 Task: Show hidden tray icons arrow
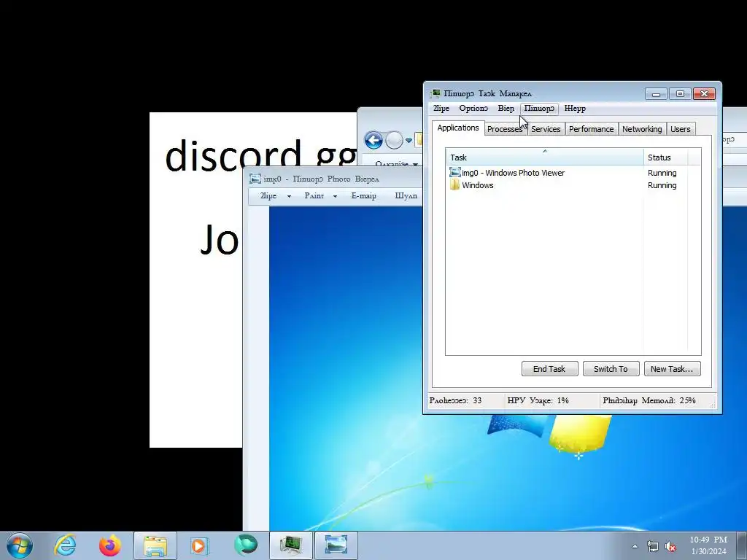pyautogui.click(x=635, y=546)
